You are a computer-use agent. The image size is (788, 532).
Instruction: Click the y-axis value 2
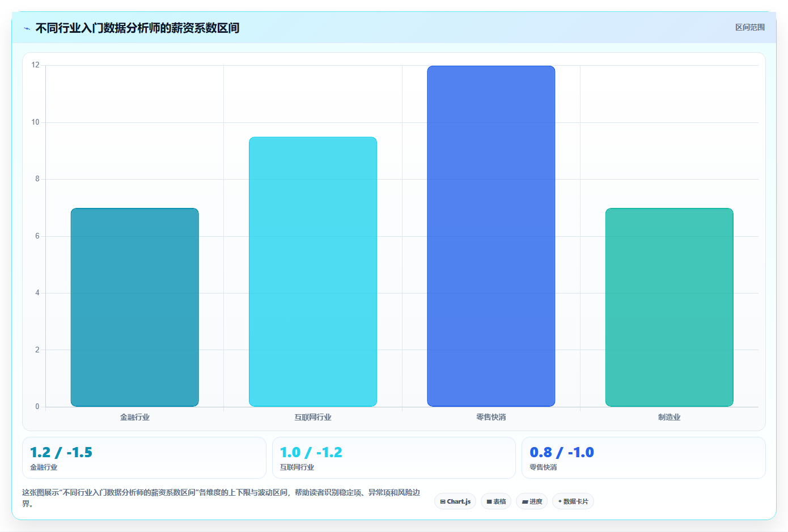(37, 350)
